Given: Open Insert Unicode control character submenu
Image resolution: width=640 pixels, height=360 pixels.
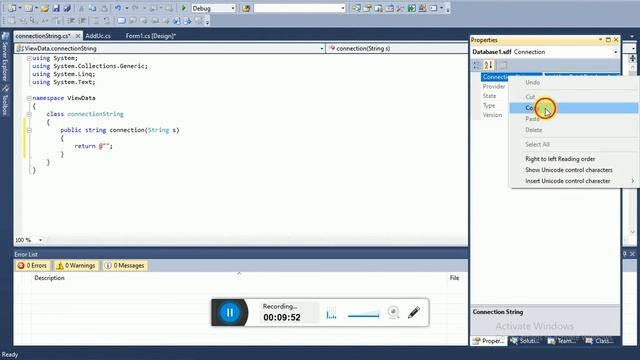Looking at the screenshot, I should [573, 181].
